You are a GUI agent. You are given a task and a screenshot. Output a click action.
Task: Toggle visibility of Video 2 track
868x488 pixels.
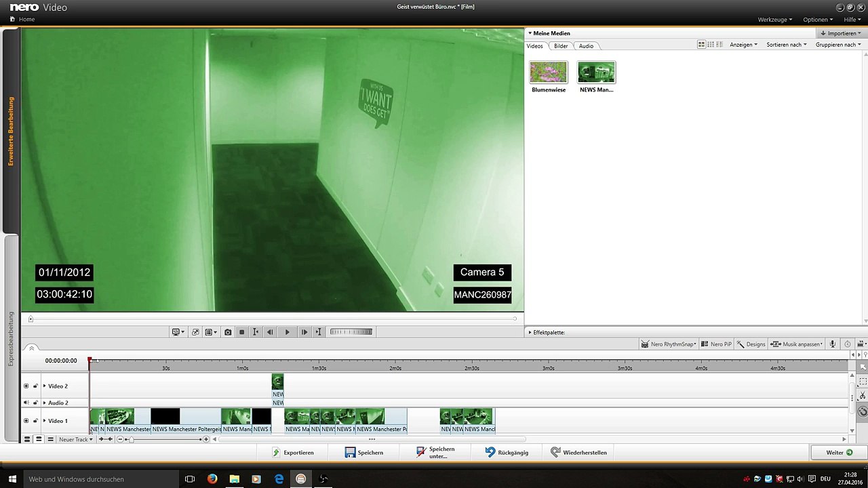(x=26, y=386)
